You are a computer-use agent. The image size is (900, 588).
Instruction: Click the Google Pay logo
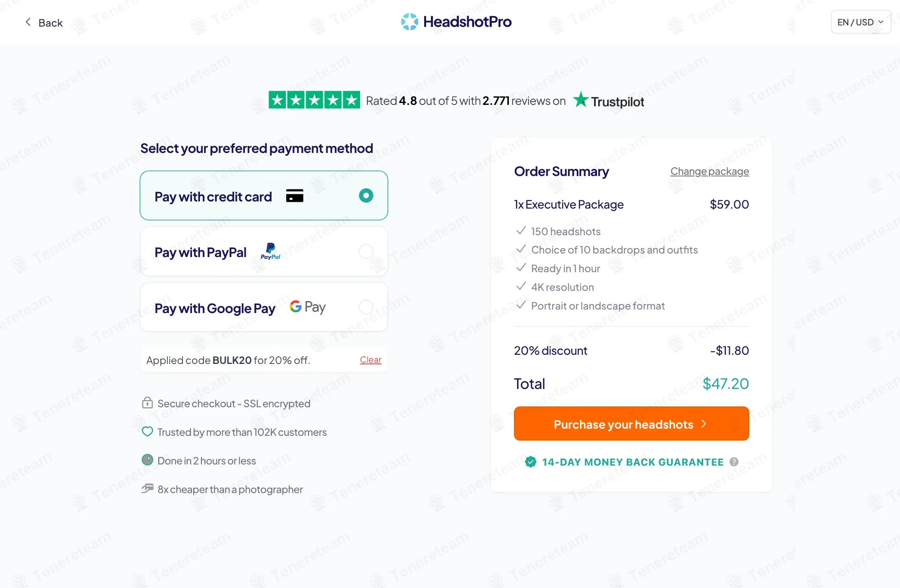[x=308, y=307]
